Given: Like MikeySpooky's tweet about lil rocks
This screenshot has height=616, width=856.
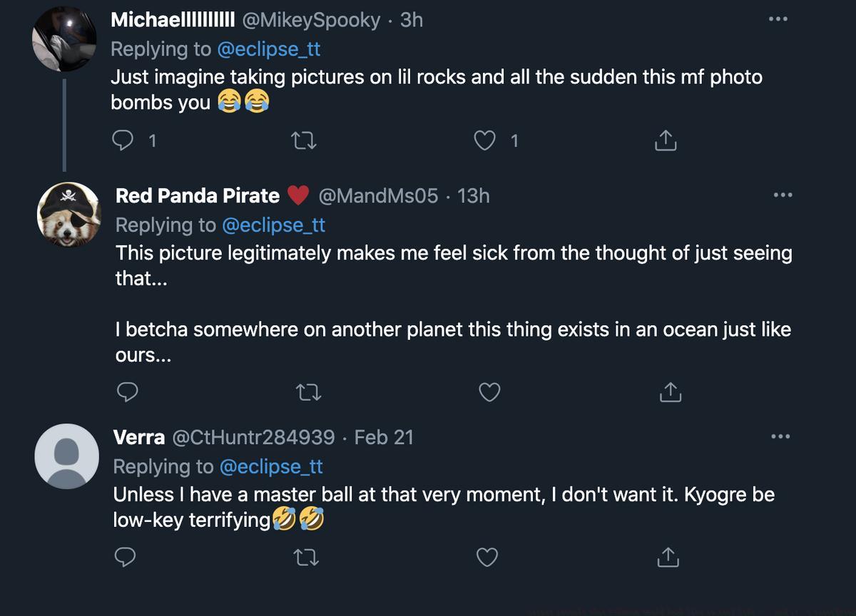Looking at the screenshot, I should point(485,140).
